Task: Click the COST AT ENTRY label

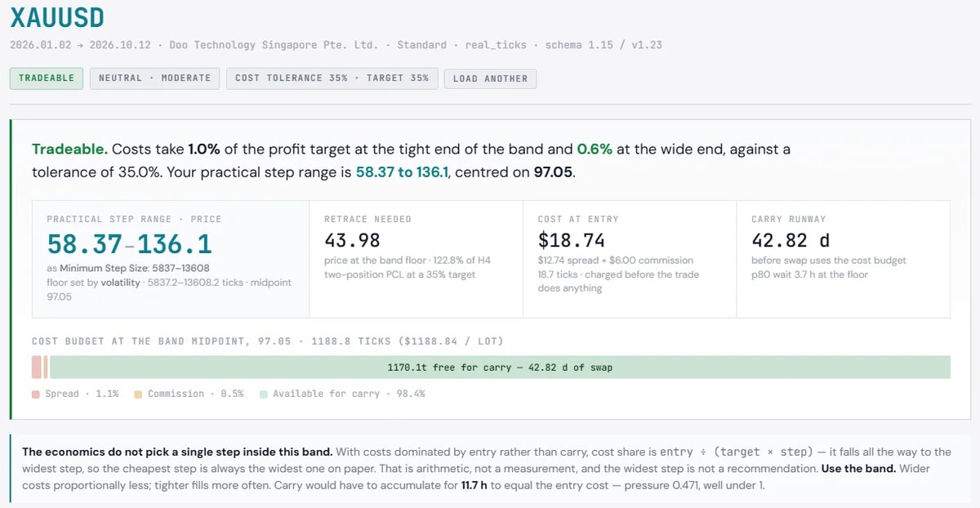Action: (578, 219)
